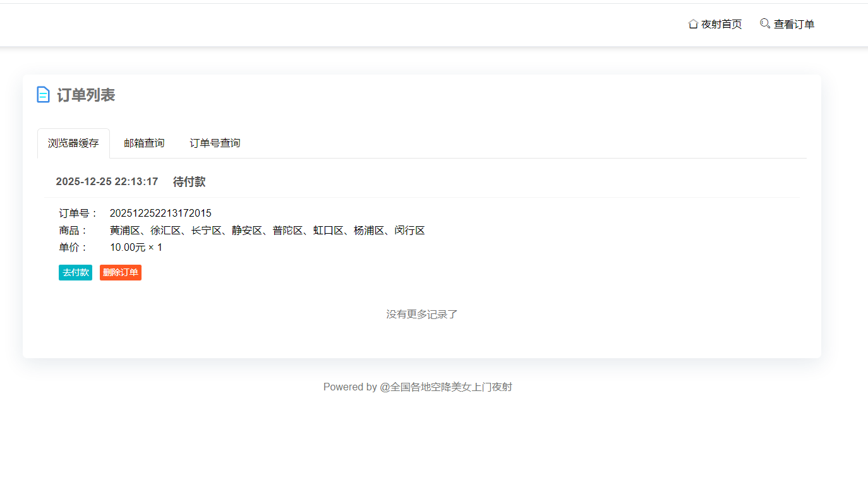The width and height of the screenshot is (868, 482).
Task: Switch to the 订单号查询 tab
Action: click(214, 143)
